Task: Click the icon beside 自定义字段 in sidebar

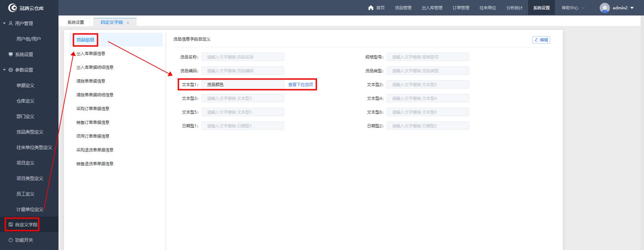Action: [11, 225]
